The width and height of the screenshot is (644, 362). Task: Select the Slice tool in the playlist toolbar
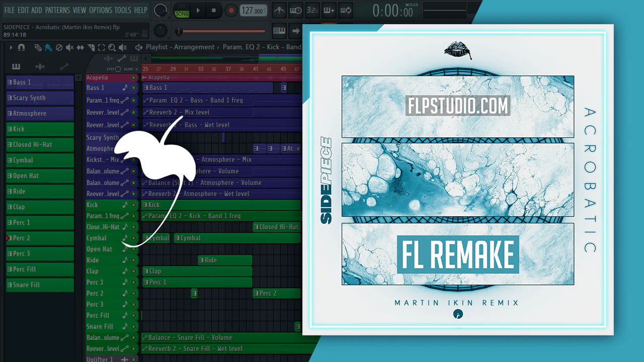(x=91, y=47)
